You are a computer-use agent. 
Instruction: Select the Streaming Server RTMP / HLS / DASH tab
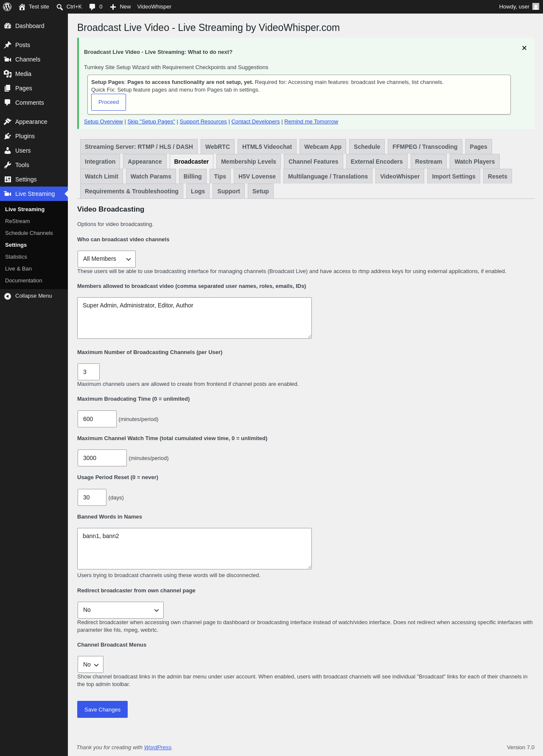139,147
